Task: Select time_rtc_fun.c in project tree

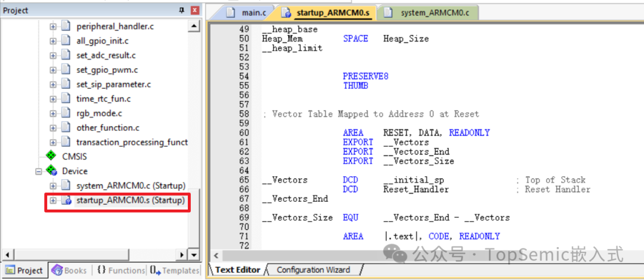Action: 104,99
